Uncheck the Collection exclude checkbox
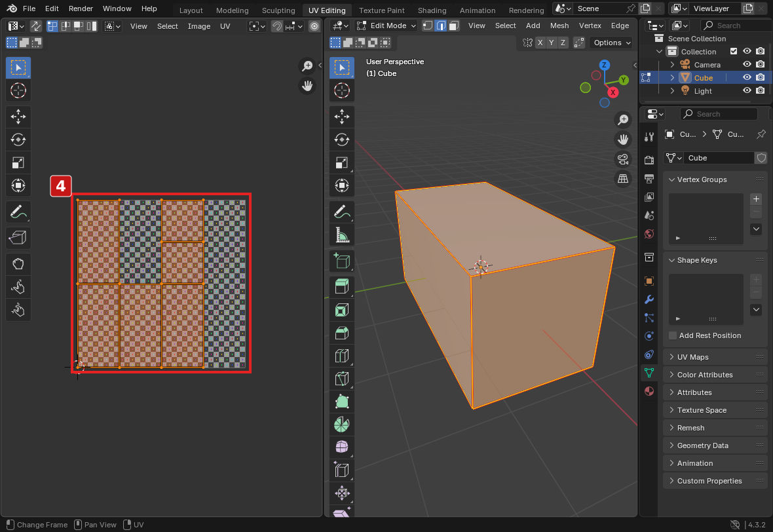 pos(734,51)
